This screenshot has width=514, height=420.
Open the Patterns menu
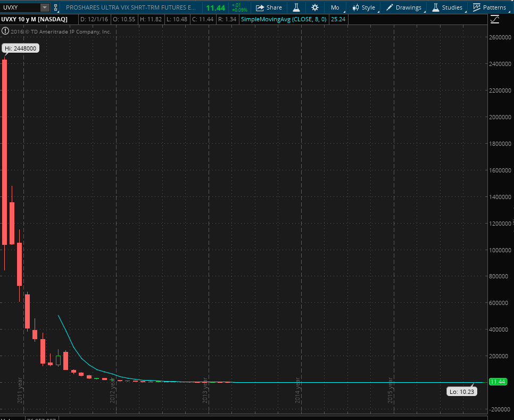point(490,7)
